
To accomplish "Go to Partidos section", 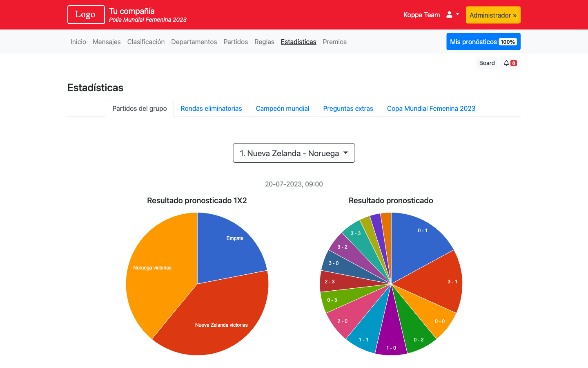I will 236,42.
